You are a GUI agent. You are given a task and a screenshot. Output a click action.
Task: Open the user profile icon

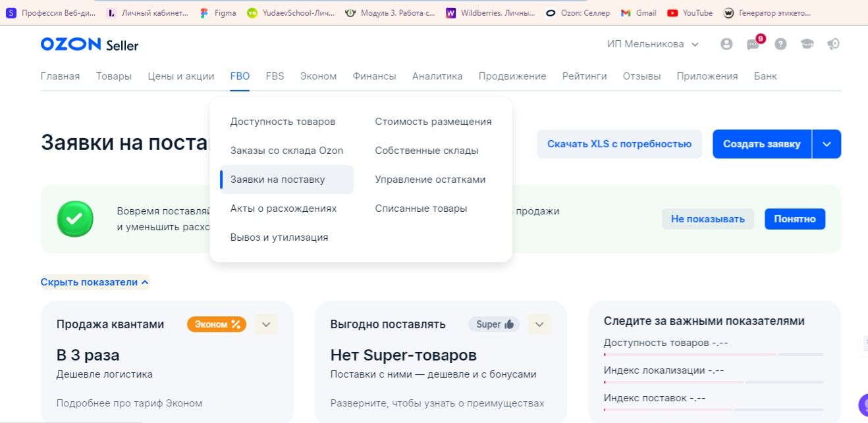[x=726, y=44]
